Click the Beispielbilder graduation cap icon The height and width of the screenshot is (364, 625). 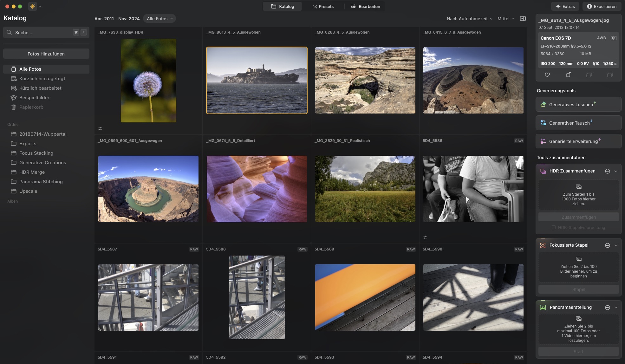[x=14, y=98]
